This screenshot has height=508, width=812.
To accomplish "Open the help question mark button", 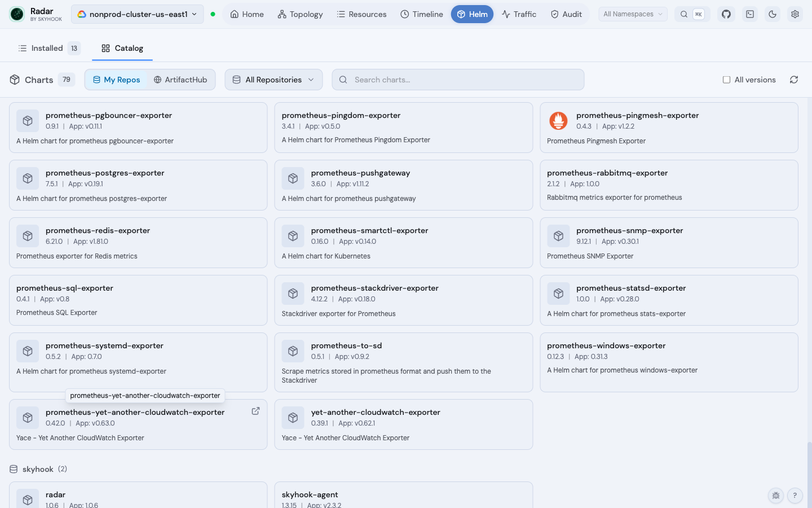I will pyautogui.click(x=795, y=496).
